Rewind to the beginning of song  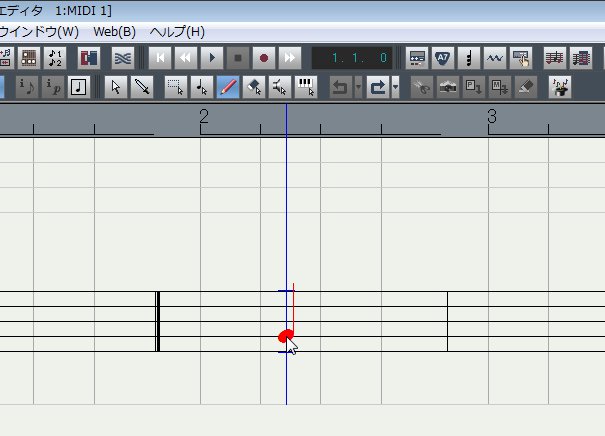160,58
